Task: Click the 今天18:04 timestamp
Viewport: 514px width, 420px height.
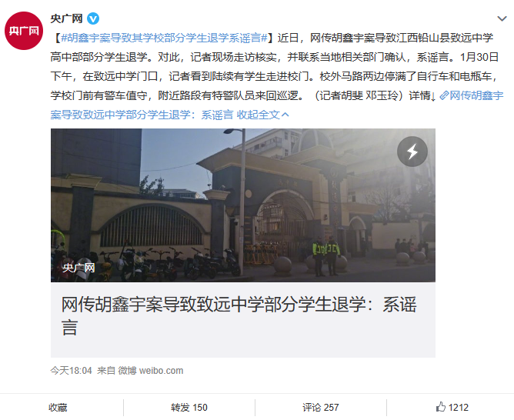Action: tap(71, 371)
